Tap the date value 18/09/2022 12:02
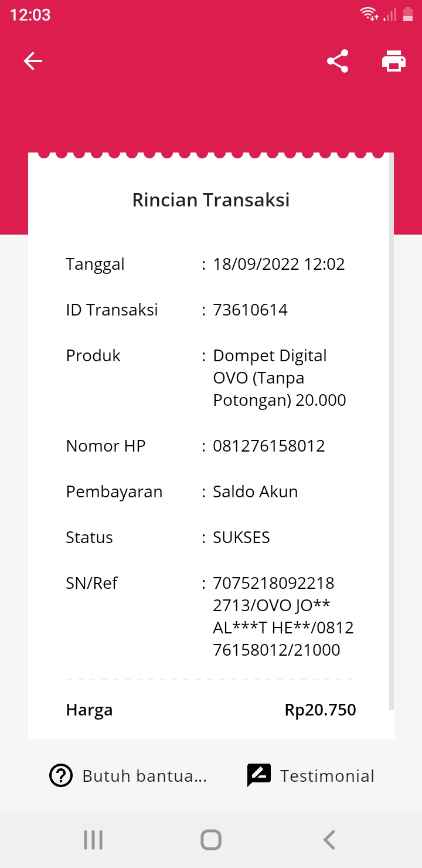The width and height of the screenshot is (422, 868). coord(279,264)
